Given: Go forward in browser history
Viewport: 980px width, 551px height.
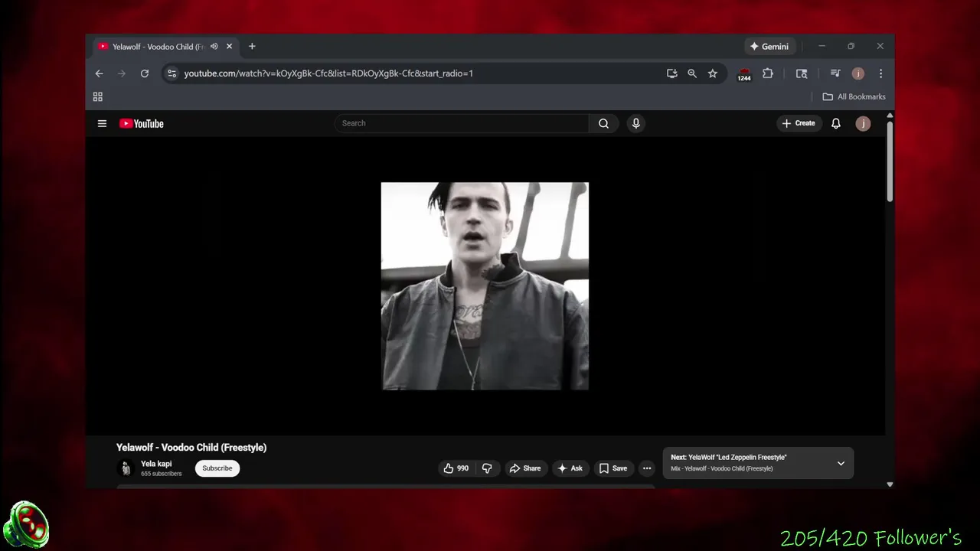Looking at the screenshot, I should (x=121, y=73).
